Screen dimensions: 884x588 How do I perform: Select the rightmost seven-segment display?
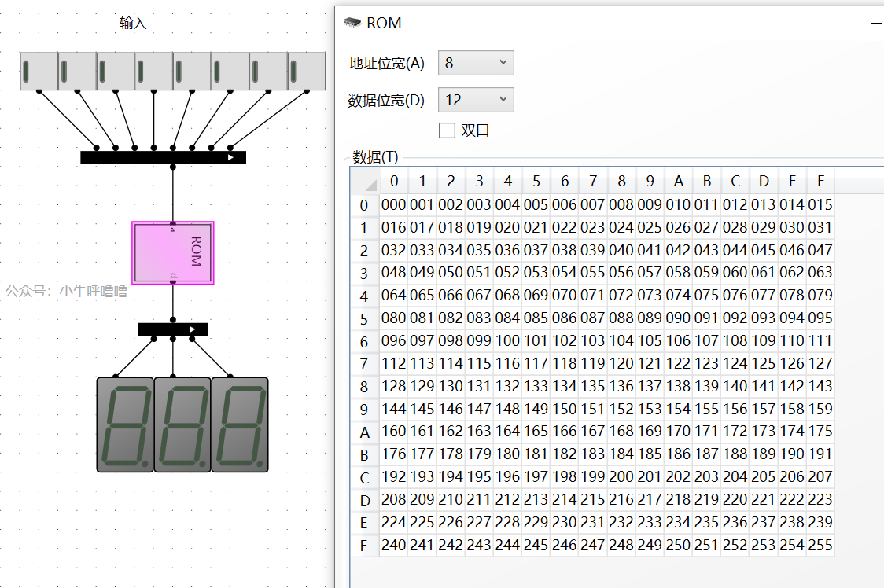click(239, 424)
